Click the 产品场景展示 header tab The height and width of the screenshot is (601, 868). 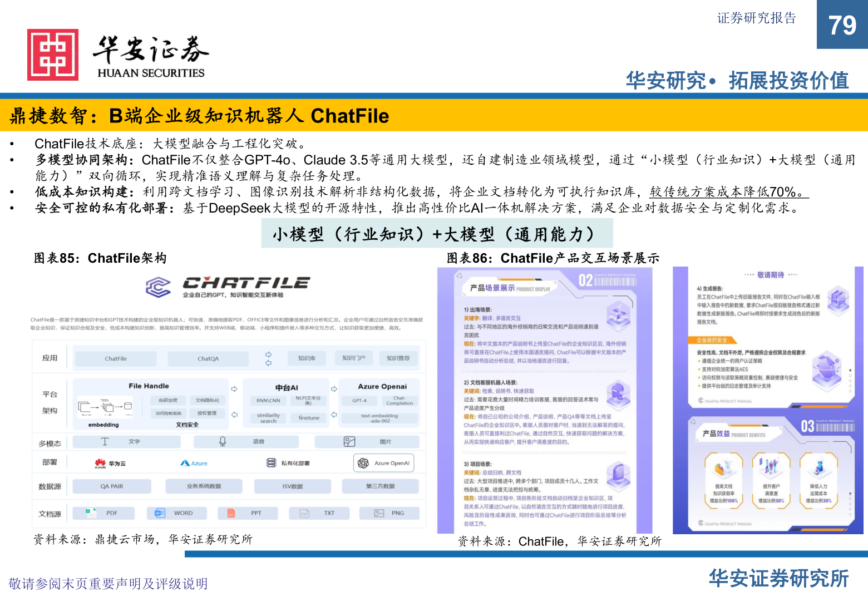point(510,288)
